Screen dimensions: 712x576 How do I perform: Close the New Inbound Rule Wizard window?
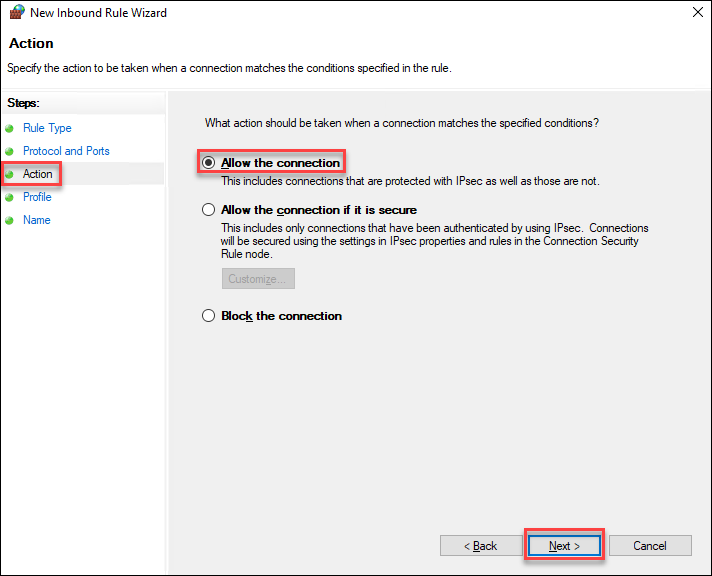coord(695,13)
